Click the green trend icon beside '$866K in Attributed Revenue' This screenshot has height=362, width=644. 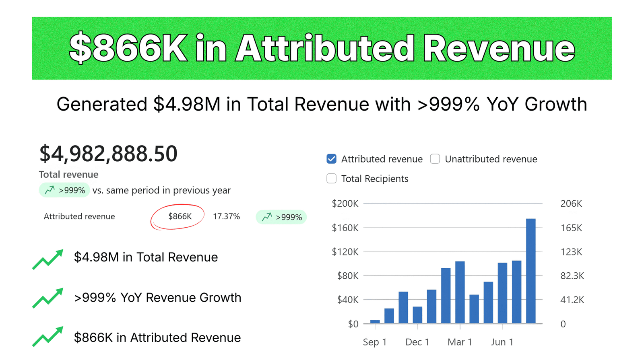[48, 336]
